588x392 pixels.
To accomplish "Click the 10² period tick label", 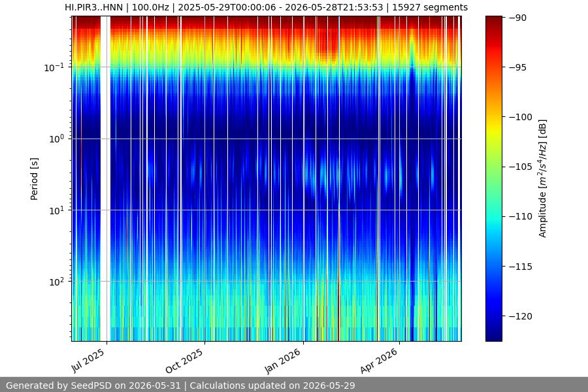I will tap(56, 282).
